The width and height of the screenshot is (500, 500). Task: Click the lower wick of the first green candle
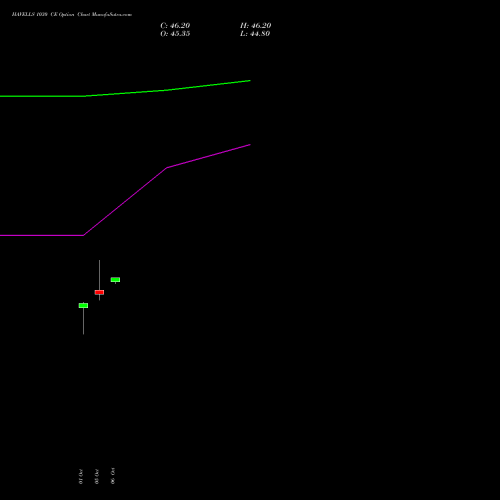click(x=83, y=321)
